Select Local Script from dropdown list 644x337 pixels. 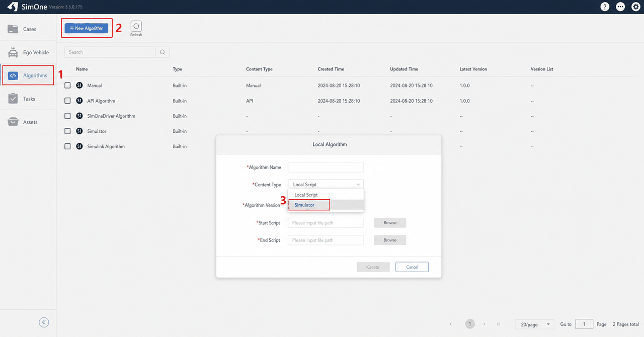coord(326,195)
